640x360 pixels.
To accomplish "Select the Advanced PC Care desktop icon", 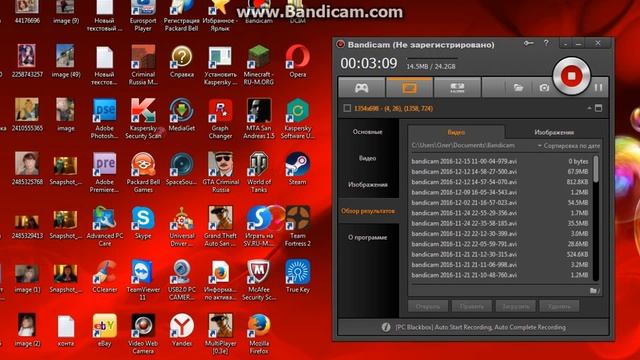I will (x=104, y=226).
